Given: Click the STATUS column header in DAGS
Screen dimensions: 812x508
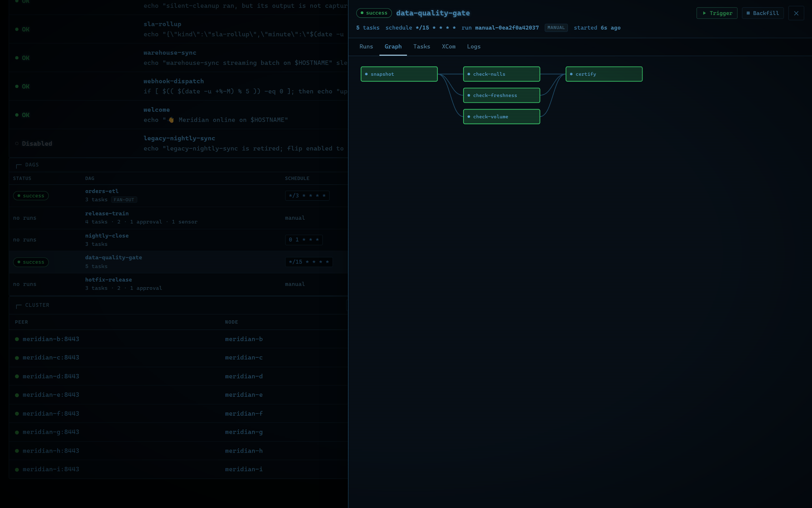Looking at the screenshot, I should click(22, 179).
